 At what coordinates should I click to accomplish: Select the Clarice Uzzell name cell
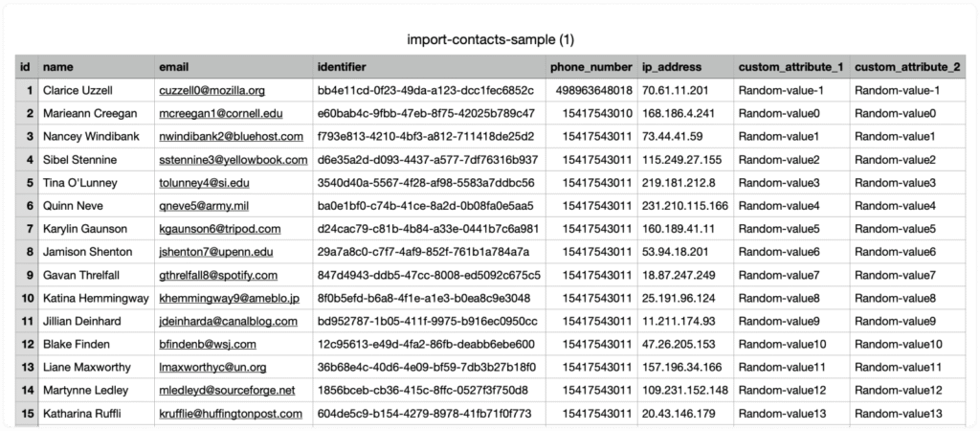(78, 90)
